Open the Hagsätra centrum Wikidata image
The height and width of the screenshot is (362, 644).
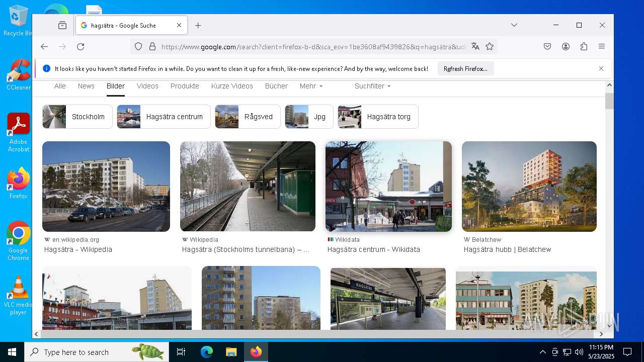point(388,186)
